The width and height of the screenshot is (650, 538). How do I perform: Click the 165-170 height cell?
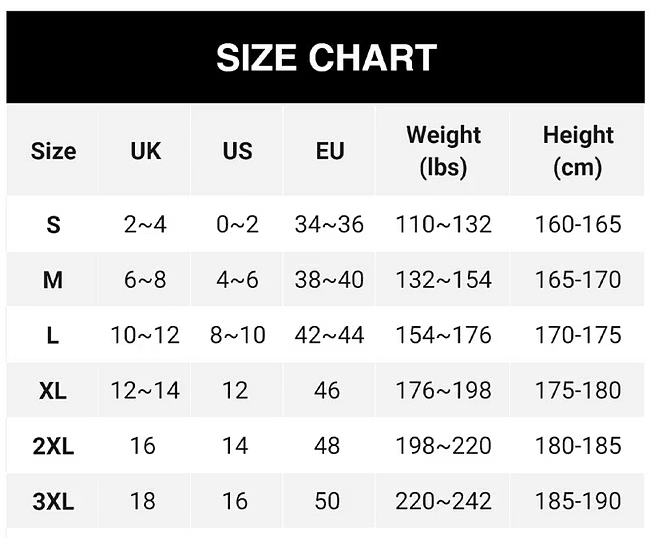[578, 279]
